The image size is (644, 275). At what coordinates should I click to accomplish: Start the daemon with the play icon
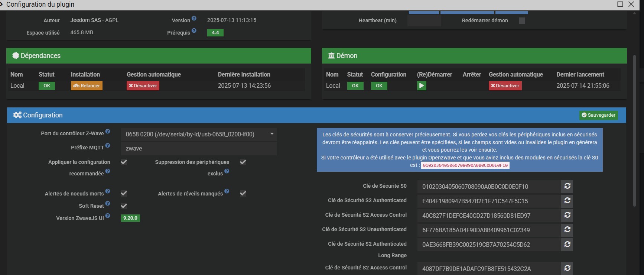click(421, 86)
